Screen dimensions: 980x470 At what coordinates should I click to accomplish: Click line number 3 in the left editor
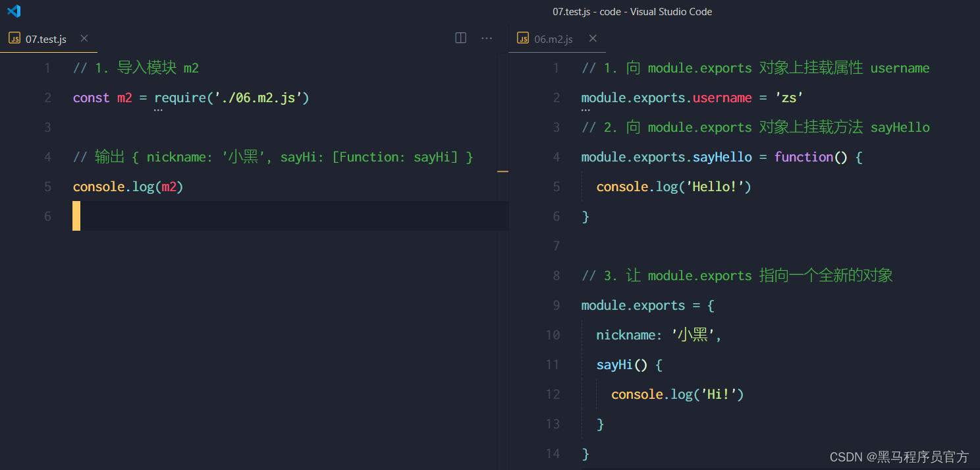coord(47,127)
